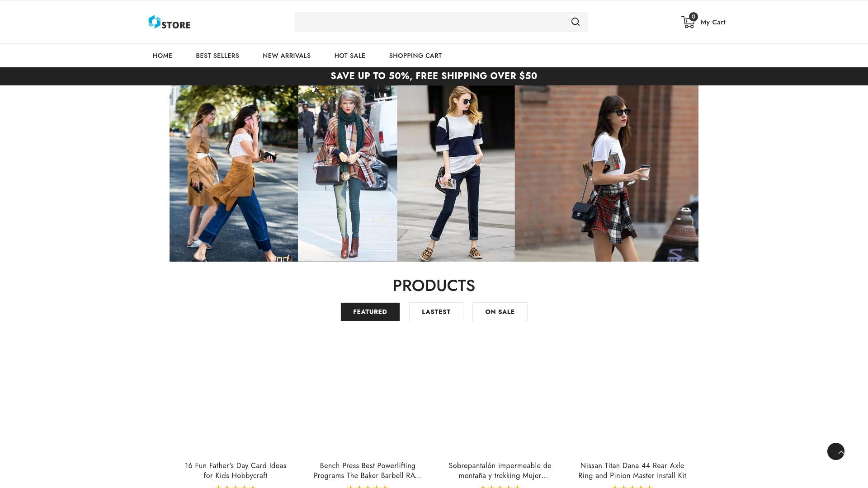Open the HOT SALE menu item

(349, 56)
